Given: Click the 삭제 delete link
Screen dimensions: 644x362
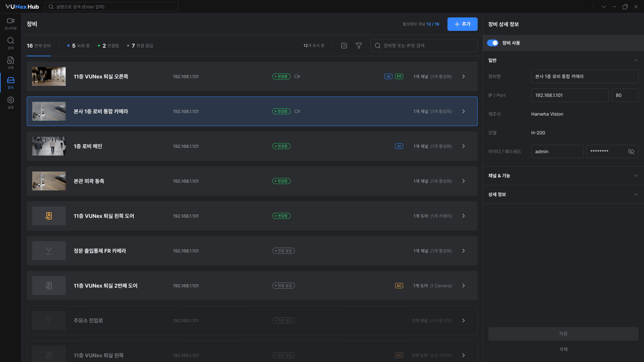Looking at the screenshot, I should (x=563, y=349).
